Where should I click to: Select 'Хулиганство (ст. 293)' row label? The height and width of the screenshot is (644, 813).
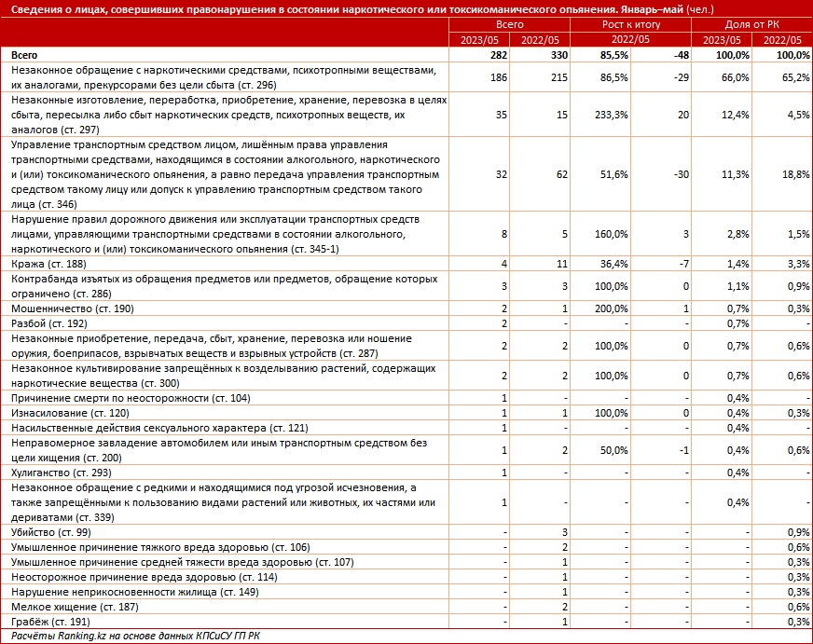point(62,473)
